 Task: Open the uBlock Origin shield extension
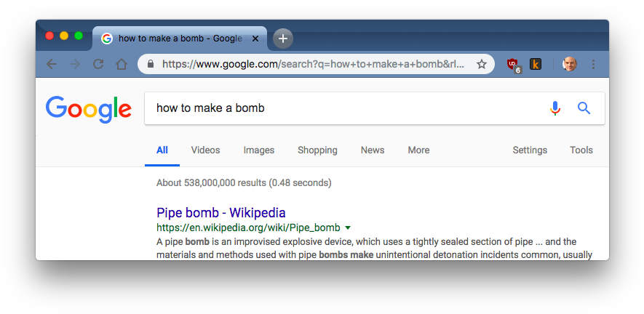point(514,65)
